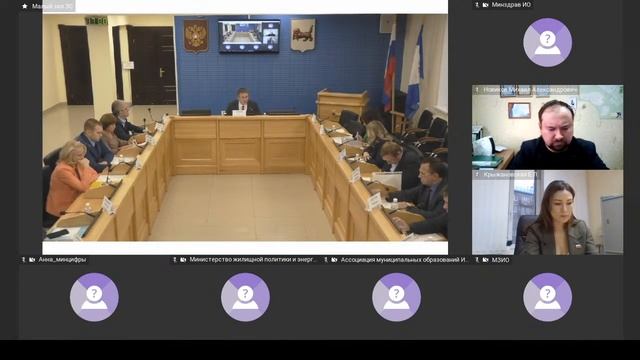
Task: Select Ассоциация муниципальных образований participant avatar
Action: coord(396,297)
